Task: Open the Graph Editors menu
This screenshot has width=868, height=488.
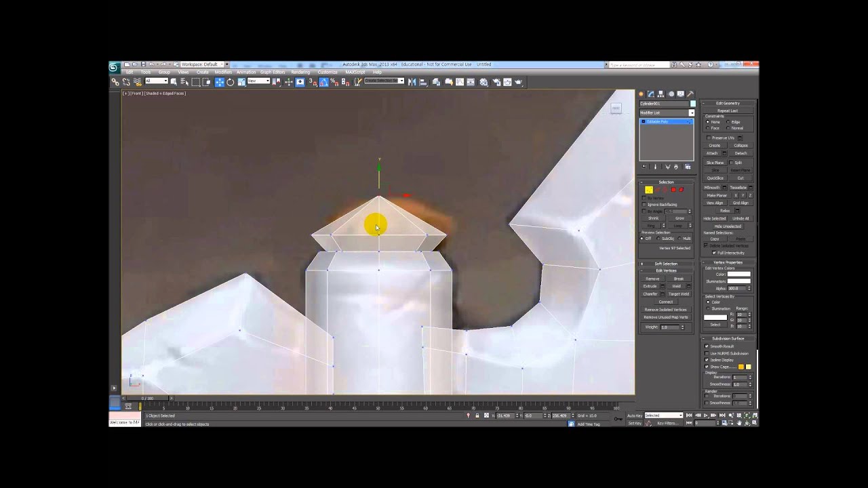Action: (273, 72)
